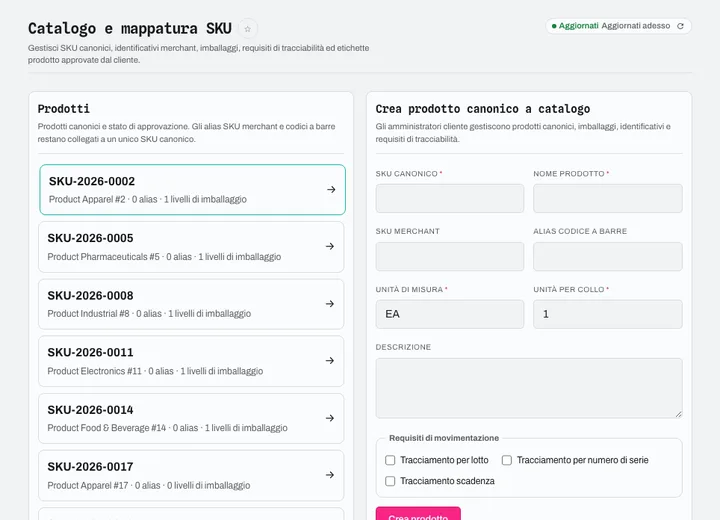Click the arrow on SKU-2026-0008 card
The width and height of the screenshot is (720, 520).
point(330,304)
